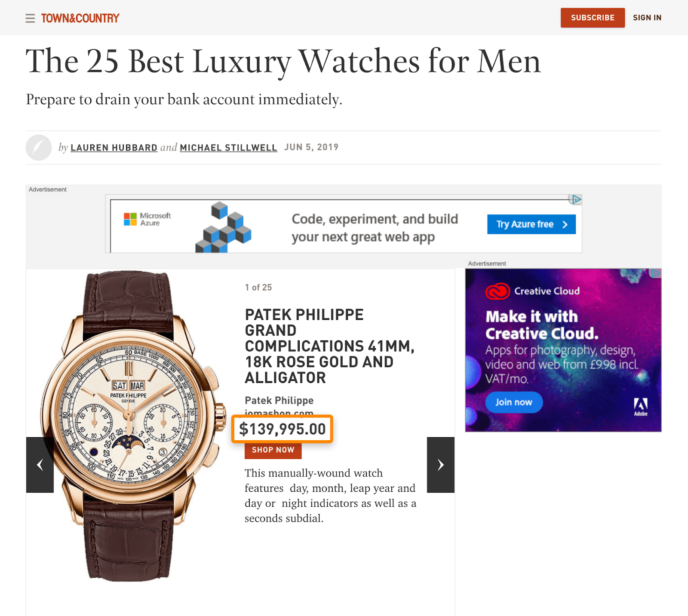This screenshot has width=688, height=616.
Task: Click the Patek Philippe Grand Complications title
Action: [x=330, y=346]
